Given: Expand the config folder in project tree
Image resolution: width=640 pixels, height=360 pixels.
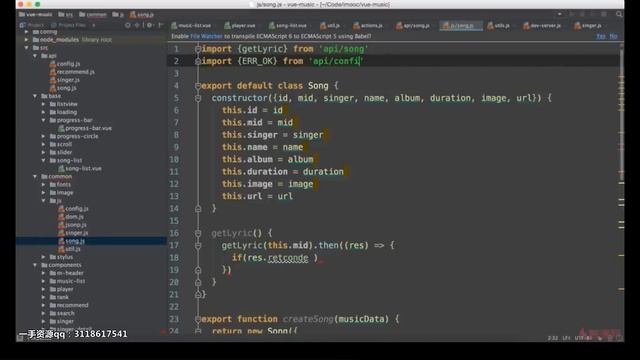Looking at the screenshot, I should click(x=27, y=31).
